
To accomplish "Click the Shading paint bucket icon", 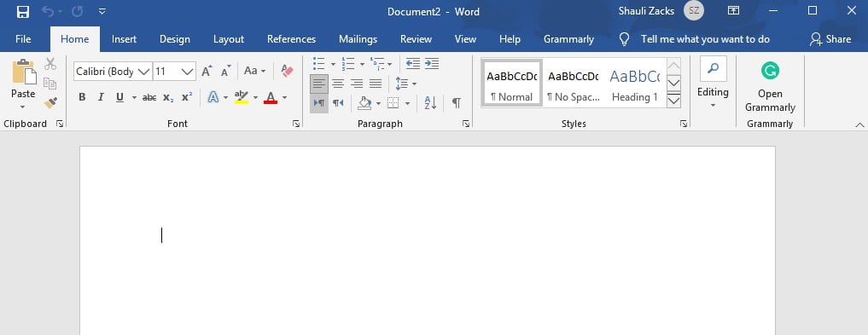I will pyautogui.click(x=364, y=103).
